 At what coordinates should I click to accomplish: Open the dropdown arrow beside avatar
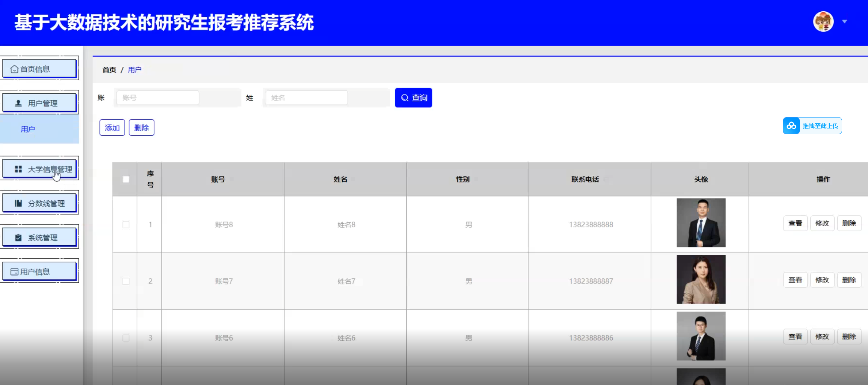click(845, 22)
